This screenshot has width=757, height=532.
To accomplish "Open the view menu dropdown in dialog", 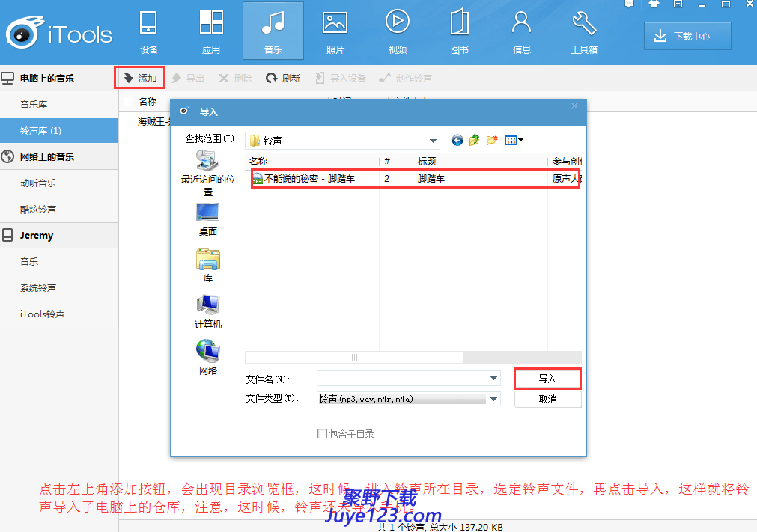I will pyautogui.click(x=514, y=141).
